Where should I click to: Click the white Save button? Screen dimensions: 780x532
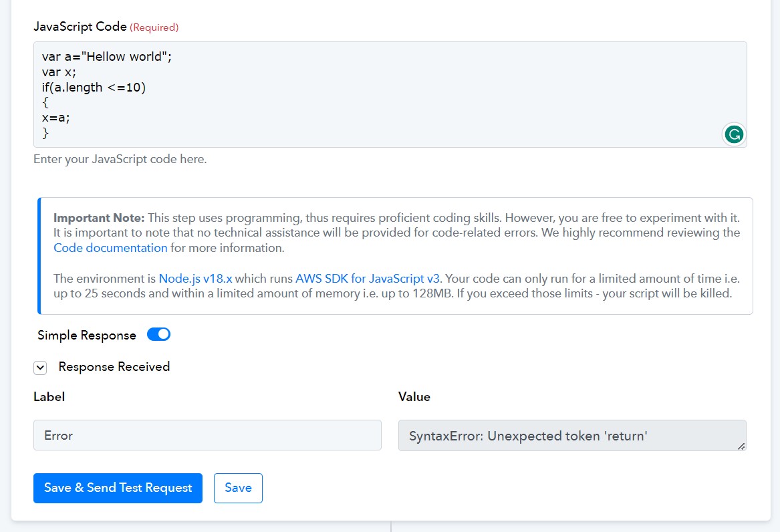coord(239,488)
